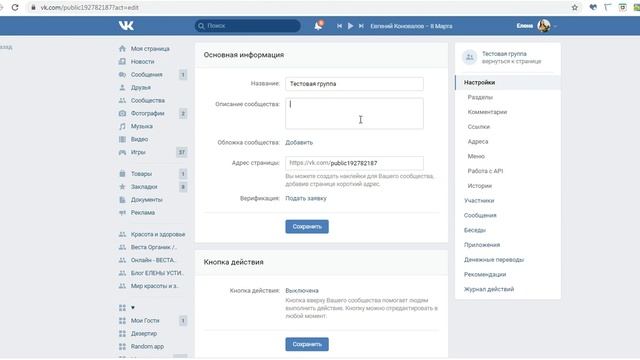The image size is (640, 360).
Task: Bookmark this page with star icon
Action: (575, 7)
